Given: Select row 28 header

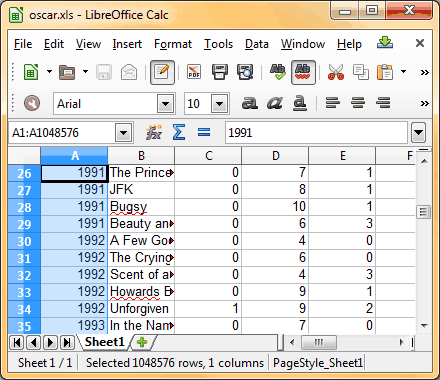Looking at the screenshot, I should point(24,207).
